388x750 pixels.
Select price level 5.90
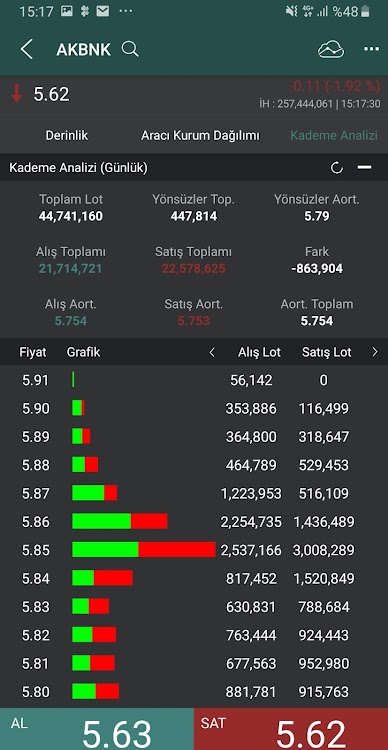click(x=35, y=408)
